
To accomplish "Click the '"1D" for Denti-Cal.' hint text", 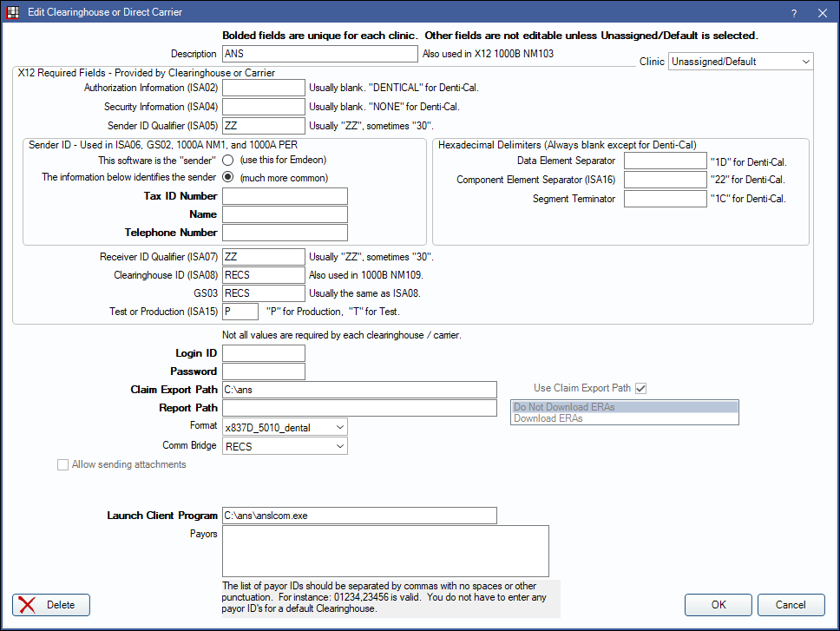I will [x=748, y=161].
